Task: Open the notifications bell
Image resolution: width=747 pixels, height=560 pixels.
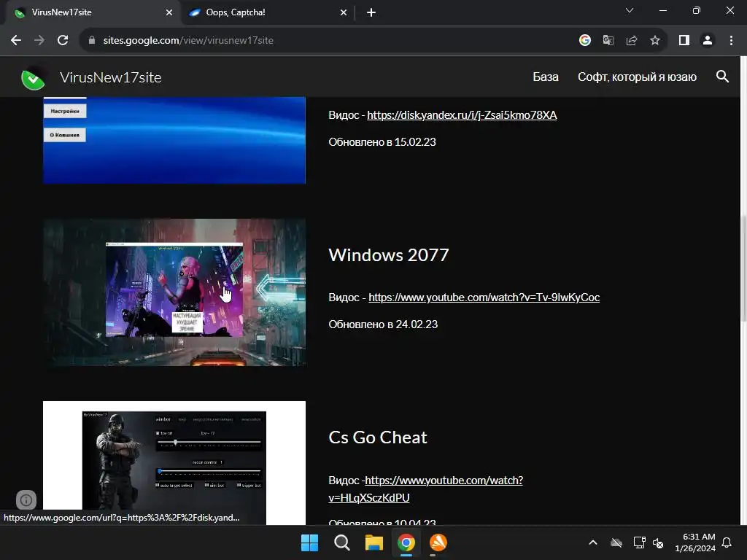Action: click(727, 542)
